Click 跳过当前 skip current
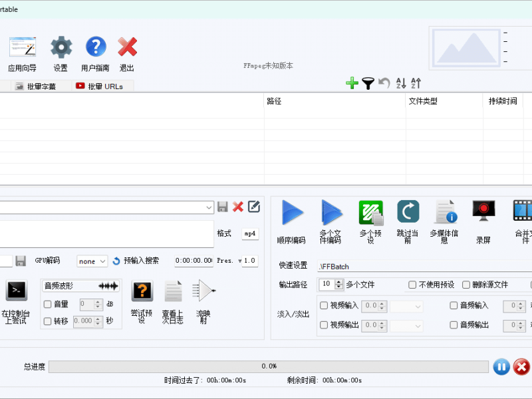The image size is (532, 399). click(408, 222)
